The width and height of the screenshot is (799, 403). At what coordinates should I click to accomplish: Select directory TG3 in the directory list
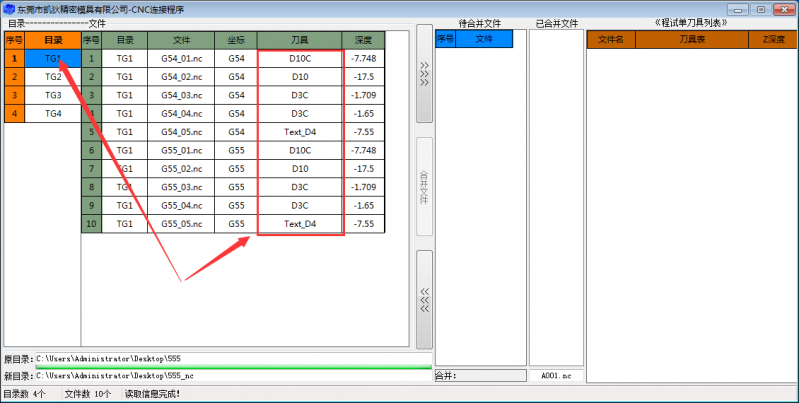(53, 95)
